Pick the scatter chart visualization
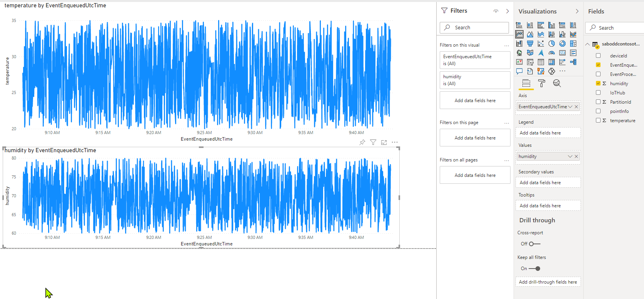Image resolution: width=644 pixels, height=299 pixels. tap(541, 44)
